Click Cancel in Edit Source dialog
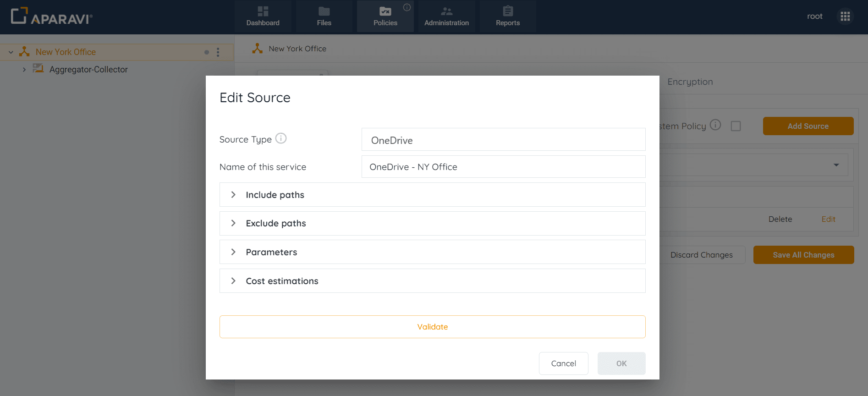This screenshot has width=868, height=396. (x=563, y=363)
